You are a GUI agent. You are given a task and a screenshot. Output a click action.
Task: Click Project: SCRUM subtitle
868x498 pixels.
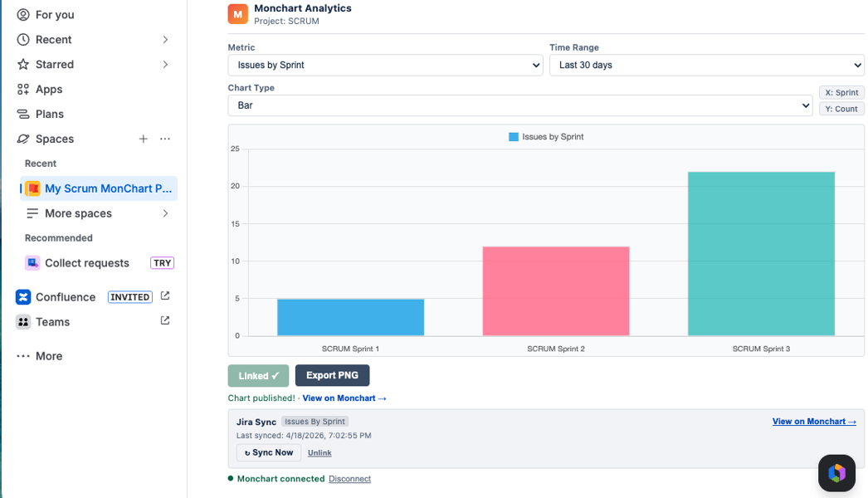287,22
